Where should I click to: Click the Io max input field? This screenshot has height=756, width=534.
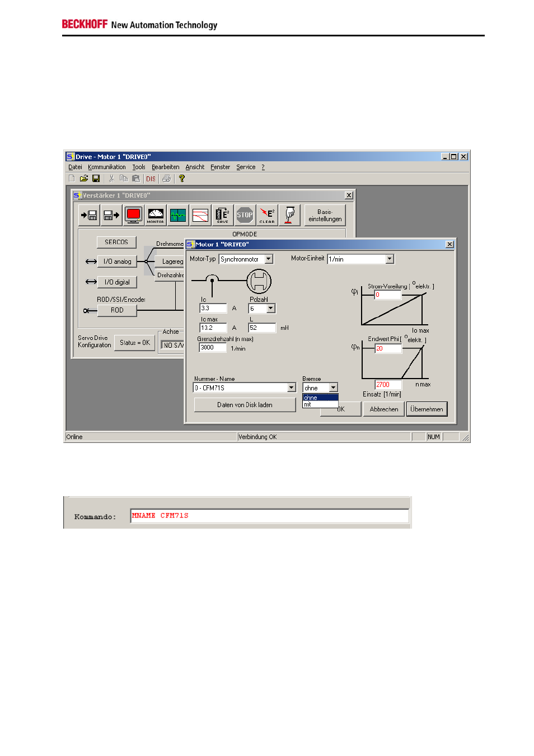click(x=213, y=328)
